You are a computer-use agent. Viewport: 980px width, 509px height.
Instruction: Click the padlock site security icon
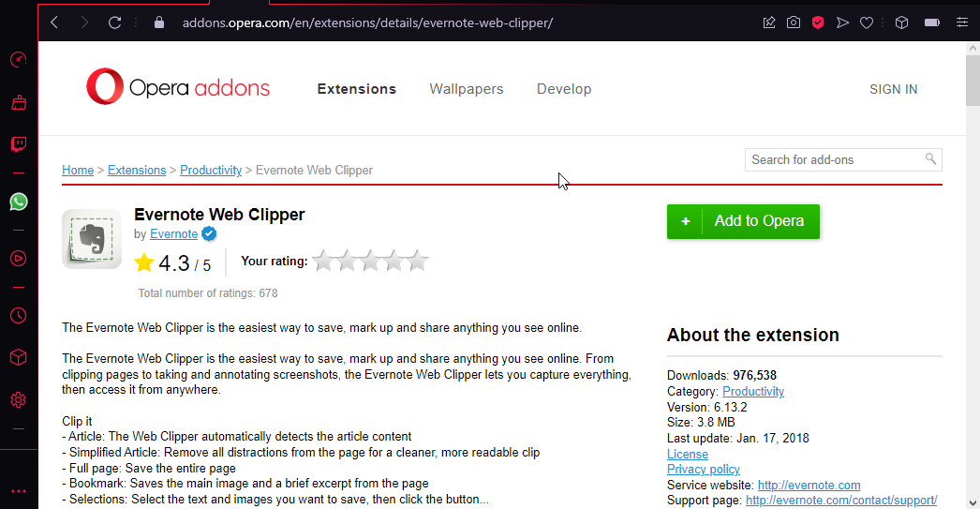coord(159,22)
